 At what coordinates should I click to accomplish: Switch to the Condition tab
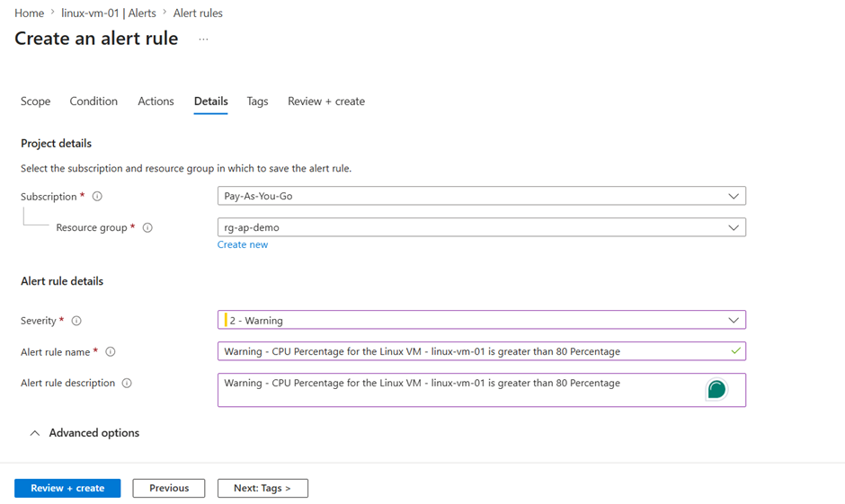[x=93, y=102]
